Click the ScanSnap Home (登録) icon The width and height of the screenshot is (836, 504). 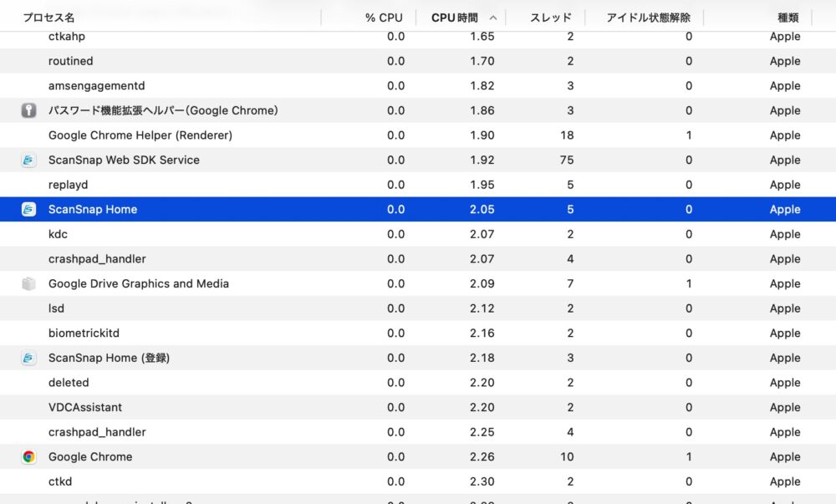(x=28, y=358)
